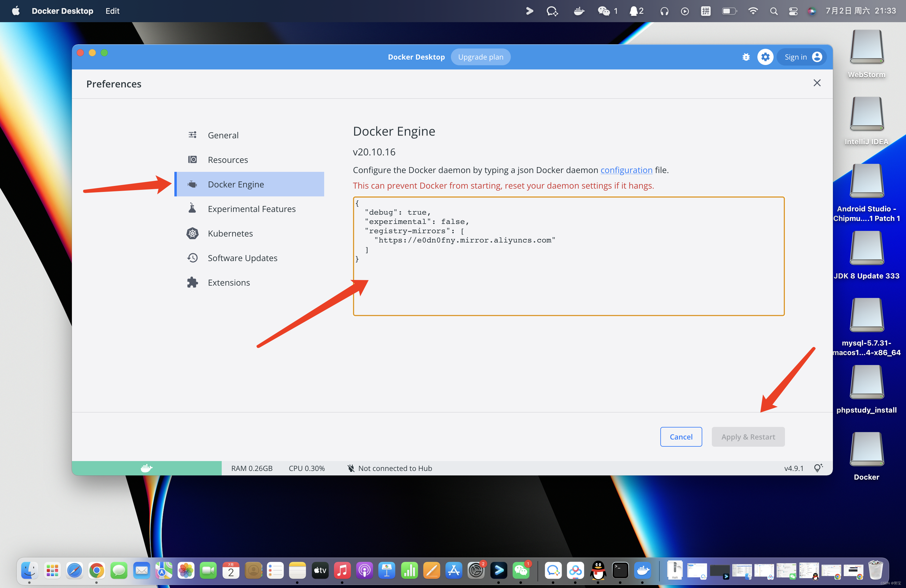Click Docker whale icon in menu bar
This screenshot has height=588, width=906.
pos(579,11)
